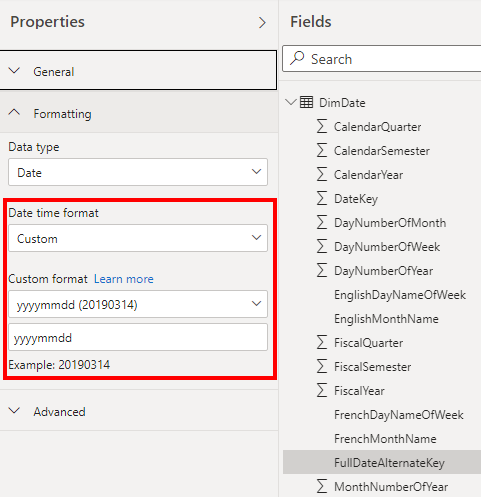
Task: Click the sigma icon beside CalendarQuarter
Action: coord(322,126)
